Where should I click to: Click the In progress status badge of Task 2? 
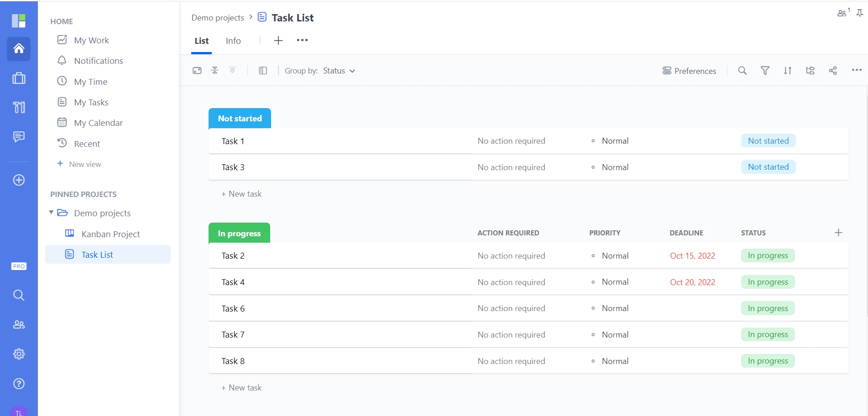[x=768, y=256]
